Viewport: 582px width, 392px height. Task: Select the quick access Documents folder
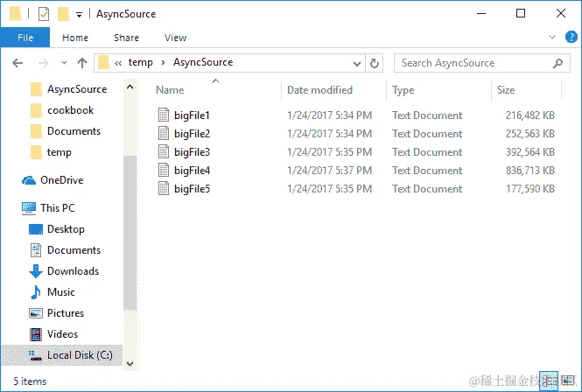(74, 131)
